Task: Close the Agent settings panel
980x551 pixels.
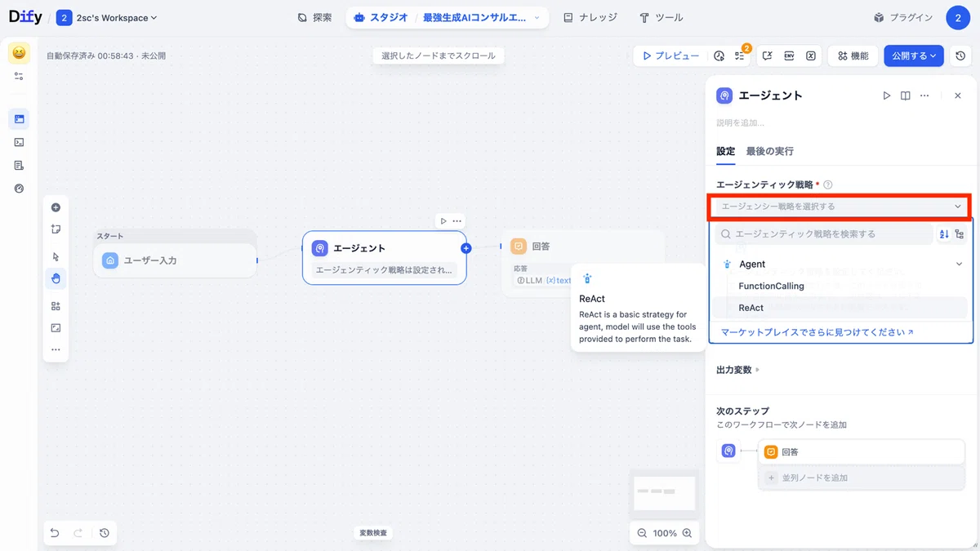Action: pyautogui.click(x=958, y=96)
